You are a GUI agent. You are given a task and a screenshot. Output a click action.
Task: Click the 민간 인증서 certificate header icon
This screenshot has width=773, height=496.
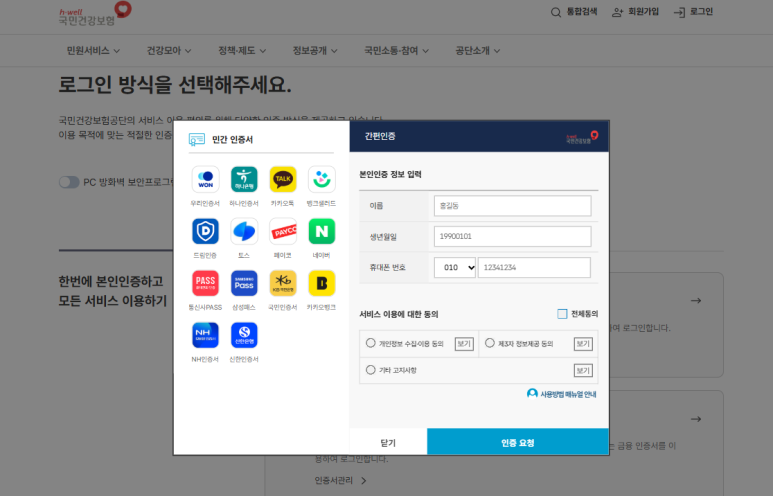coord(197,140)
